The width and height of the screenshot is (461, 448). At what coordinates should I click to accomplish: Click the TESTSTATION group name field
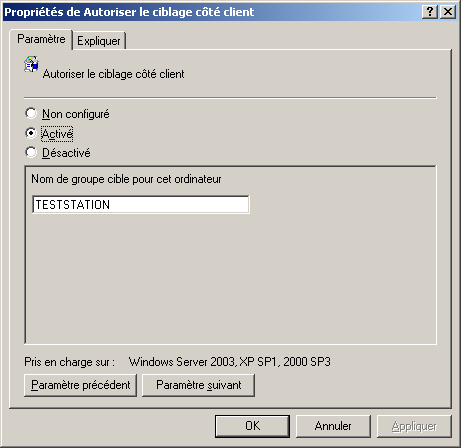[x=141, y=204]
